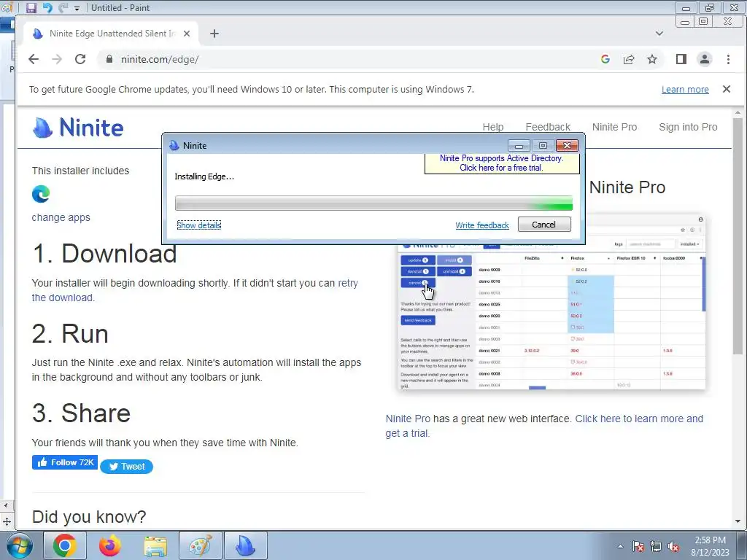Close the Ninite Edge tab
The width and height of the screenshot is (747, 560).
[187, 34]
